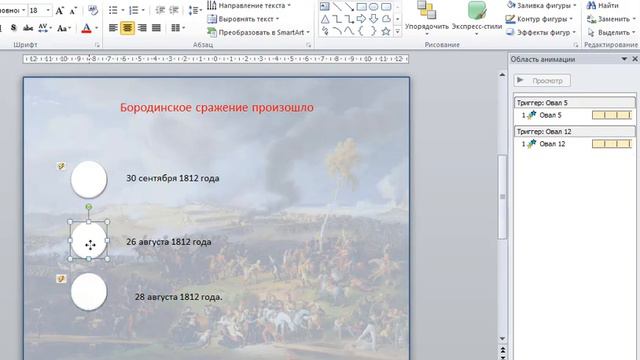The width and height of the screenshot is (640, 360).
Task: Select the down block arrow shape
Action: 373,19
